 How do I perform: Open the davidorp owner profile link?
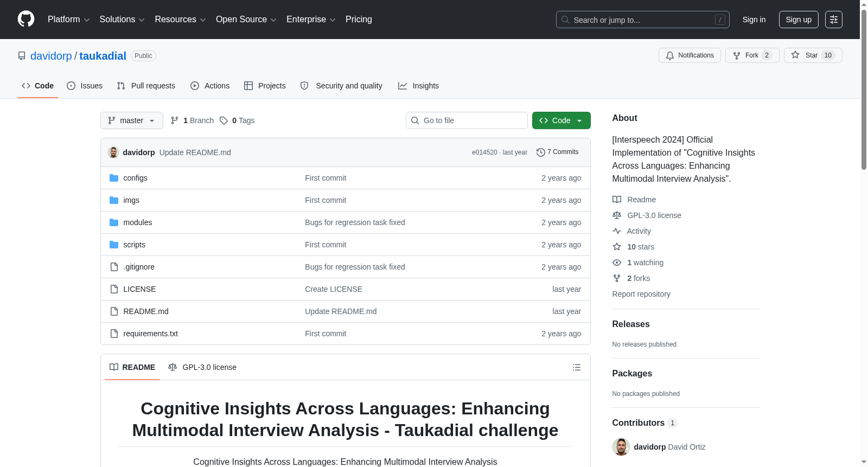pyautogui.click(x=51, y=56)
